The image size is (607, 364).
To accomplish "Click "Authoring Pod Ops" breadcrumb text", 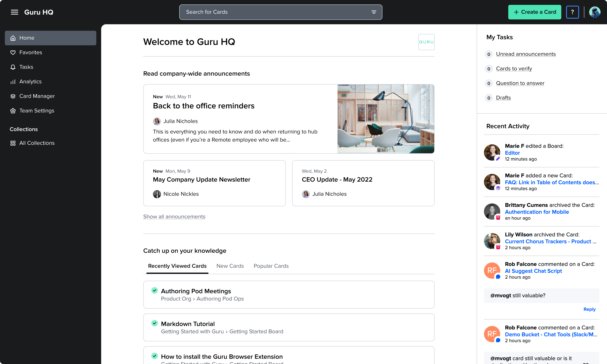I will tap(220, 299).
